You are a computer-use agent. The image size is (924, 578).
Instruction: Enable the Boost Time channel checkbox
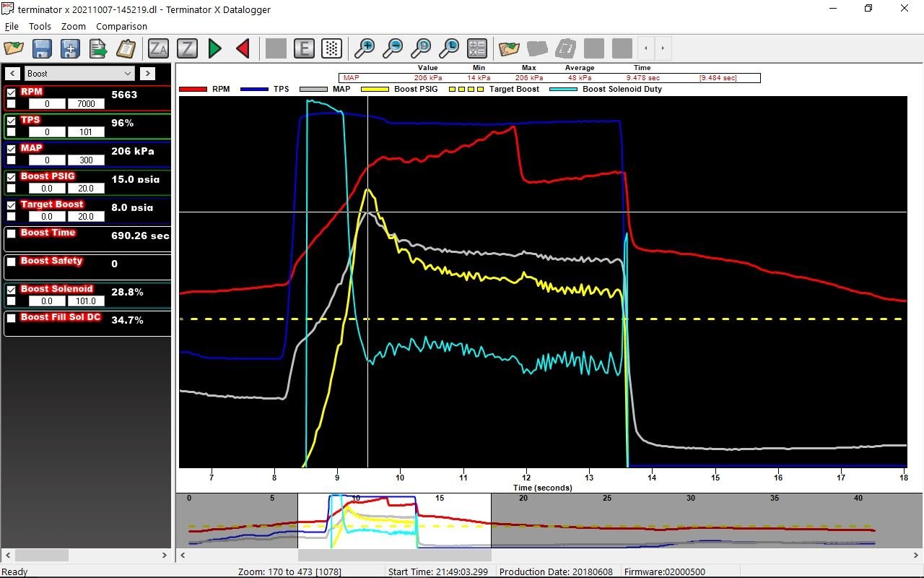click(12, 233)
